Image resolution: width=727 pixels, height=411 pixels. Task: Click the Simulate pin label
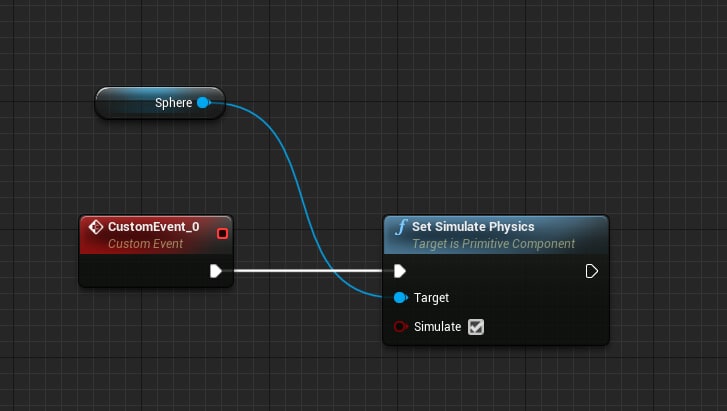437,327
